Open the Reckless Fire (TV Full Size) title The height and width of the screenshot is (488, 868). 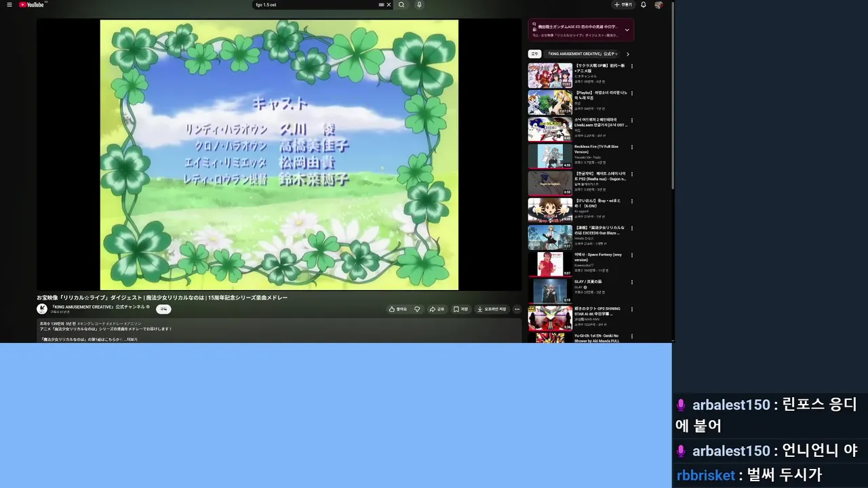click(x=596, y=149)
